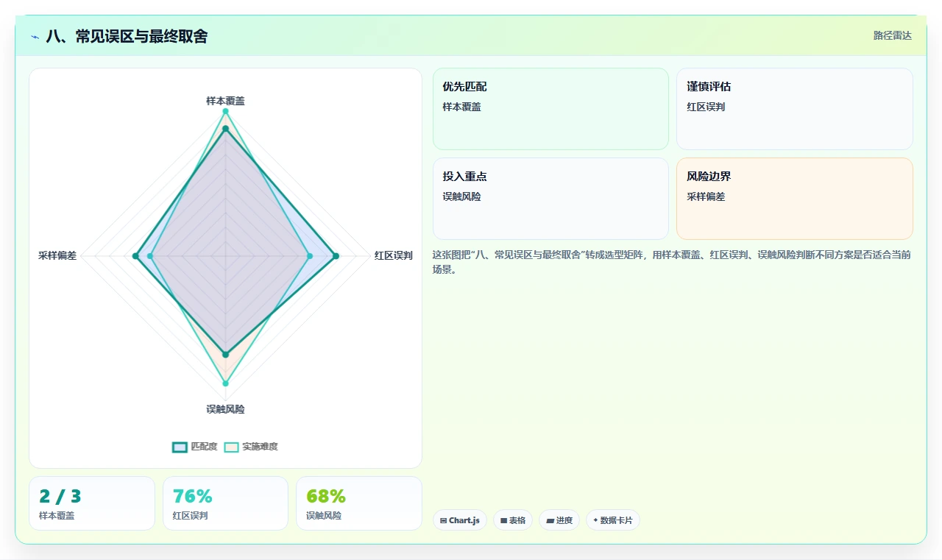The image size is (942, 560).
Task: Click the 76% stat value
Action: pos(192,497)
